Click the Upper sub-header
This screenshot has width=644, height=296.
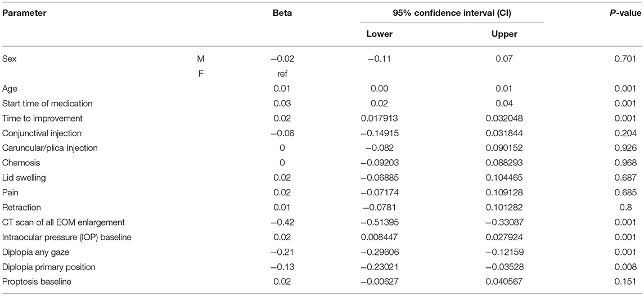504,34
